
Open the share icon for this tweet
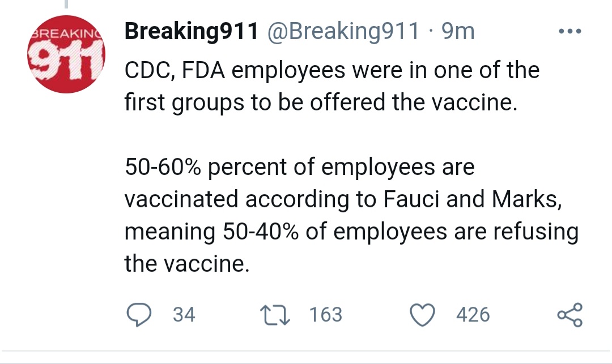coord(570,315)
